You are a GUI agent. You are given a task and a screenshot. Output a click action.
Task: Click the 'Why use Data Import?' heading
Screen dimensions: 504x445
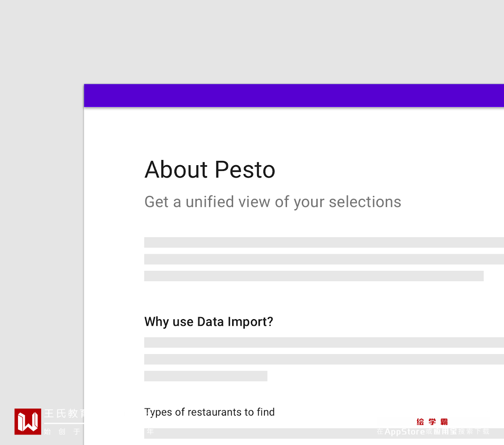click(208, 322)
